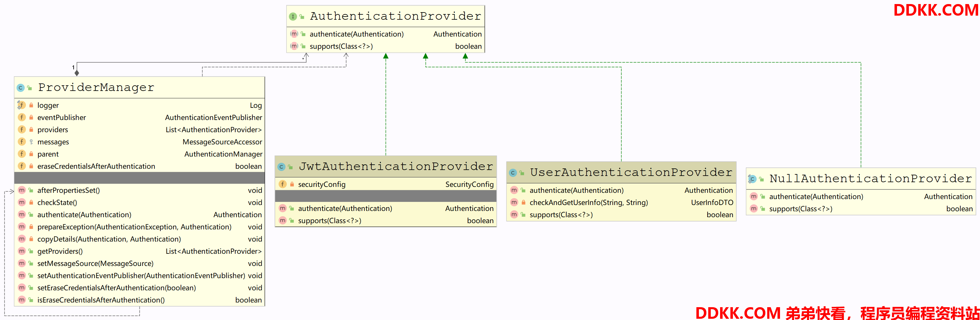The width and height of the screenshot is (980, 320).
Task: Click the bottom DDKK.COM Chinese watermark text
Action: 837,313
